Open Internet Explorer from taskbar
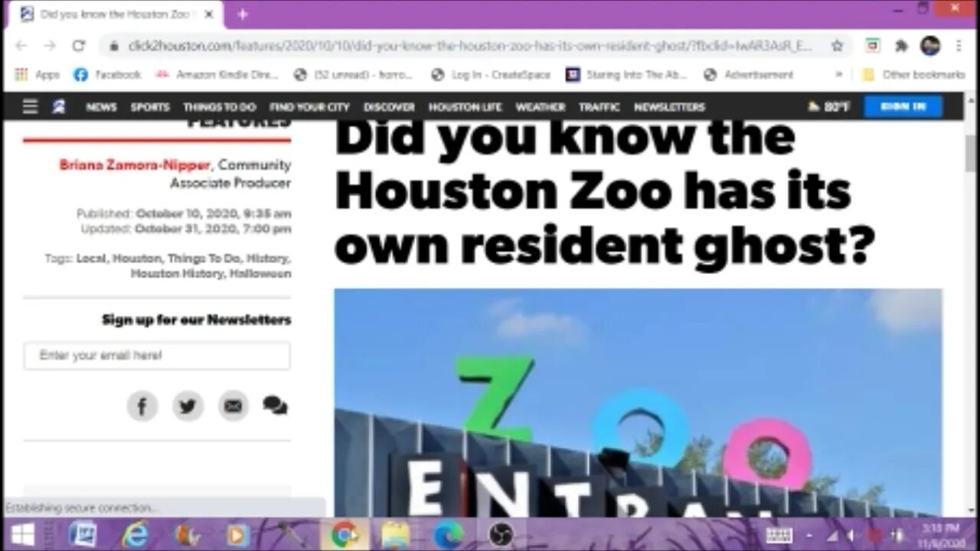 tap(135, 534)
